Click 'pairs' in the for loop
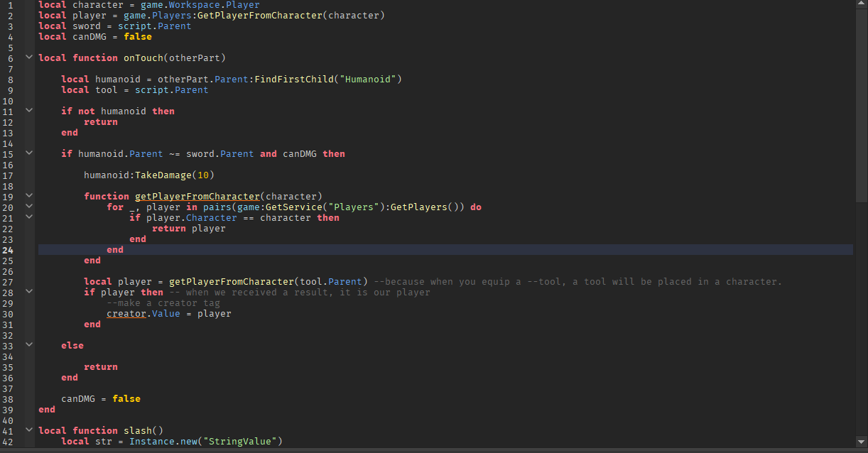This screenshot has height=453, width=868. click(217, 207)
